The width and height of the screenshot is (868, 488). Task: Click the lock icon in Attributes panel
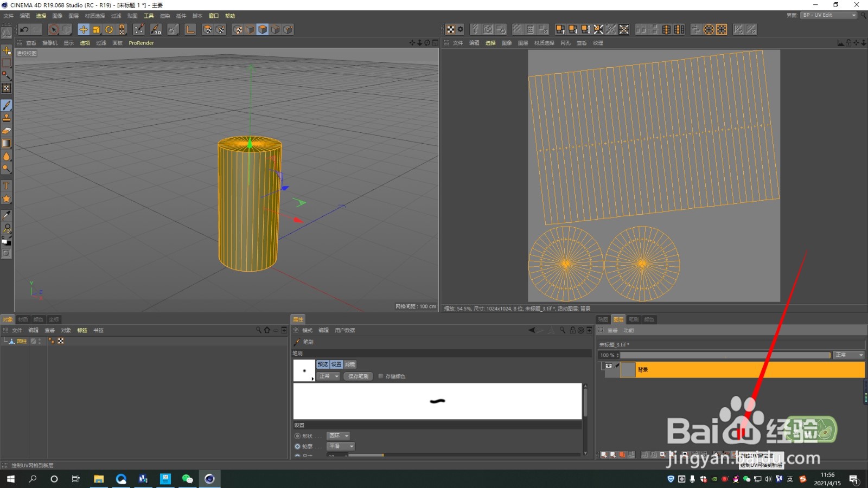[572, 330]
